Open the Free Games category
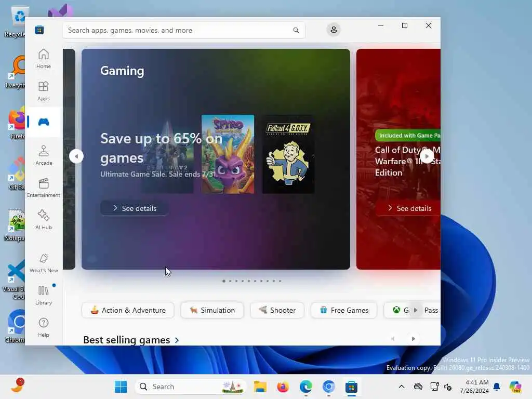The height and width of the screenshot is (399, 532). tap(344, 310)
